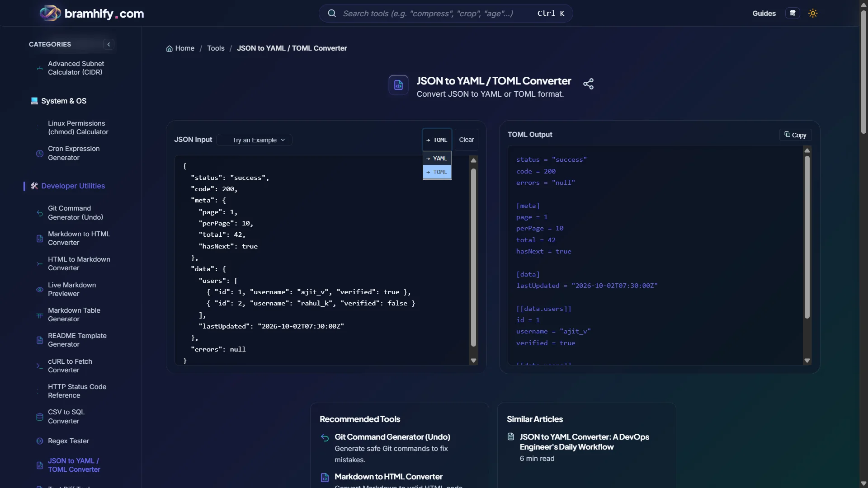Click the share icon next to the title
The width and height of the screenshot is (868, 488).
588,84
